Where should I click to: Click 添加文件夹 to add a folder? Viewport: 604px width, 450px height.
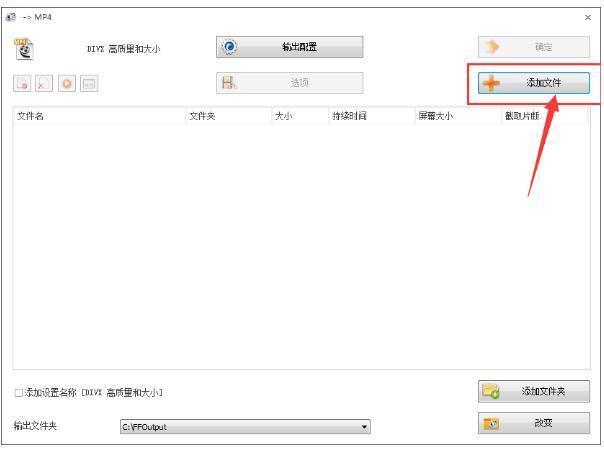[531, 391]
